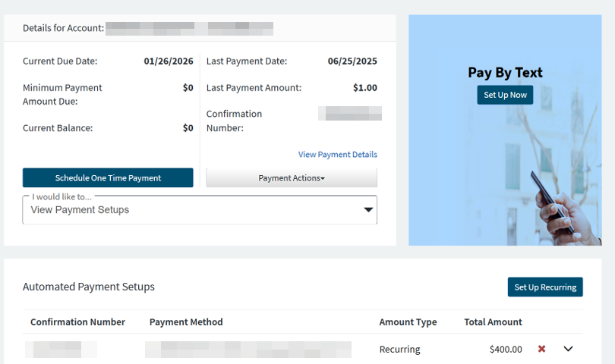Expand the recurring payment row details
This screenshot has height=364, width=615.
(x=567, y=349)
